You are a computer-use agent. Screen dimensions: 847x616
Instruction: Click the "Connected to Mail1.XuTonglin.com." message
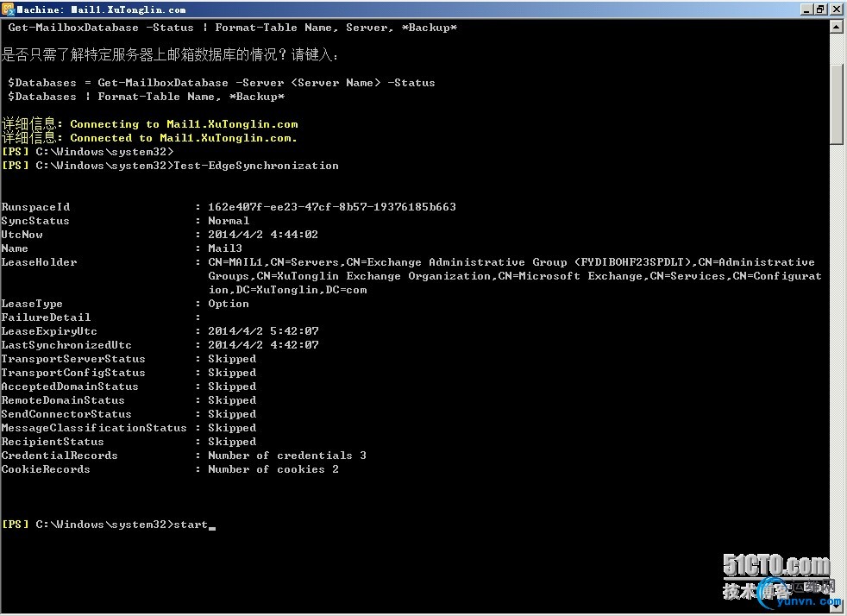[184, 138]
